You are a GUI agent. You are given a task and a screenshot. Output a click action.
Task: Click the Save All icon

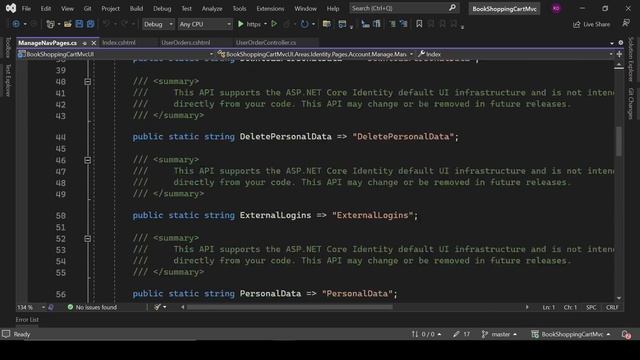click(x=90, y=24)
